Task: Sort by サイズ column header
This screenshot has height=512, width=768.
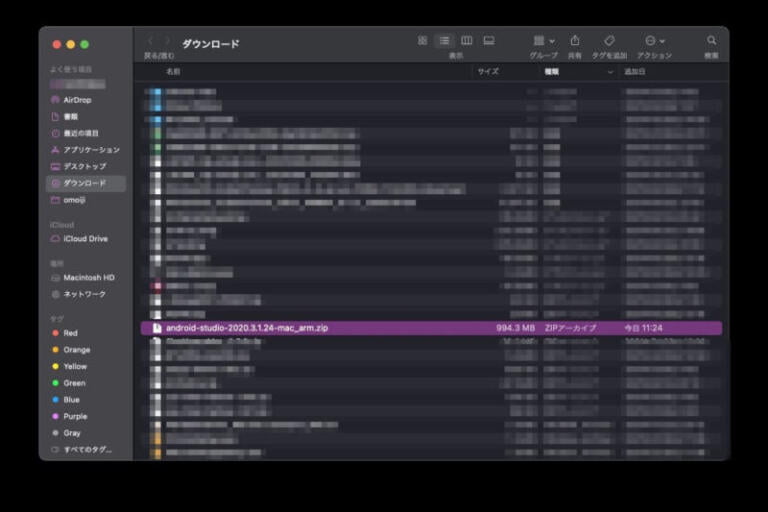Action: [488, 72]
